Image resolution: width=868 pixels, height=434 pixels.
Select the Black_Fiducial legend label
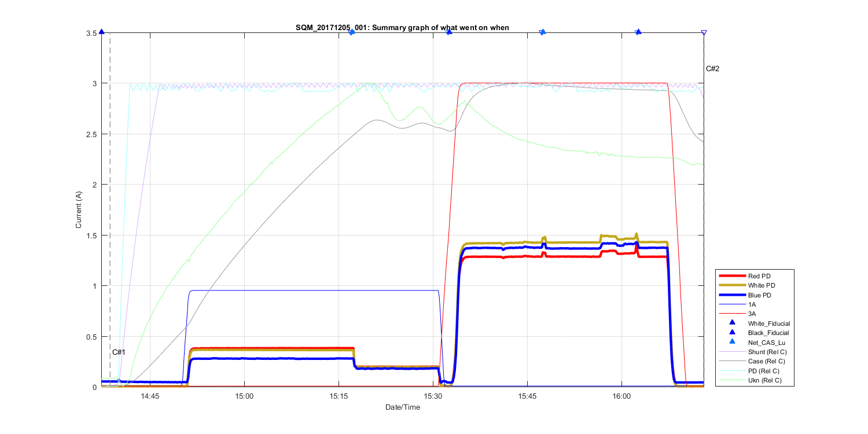pyautogui.click(x=768, y=333)
